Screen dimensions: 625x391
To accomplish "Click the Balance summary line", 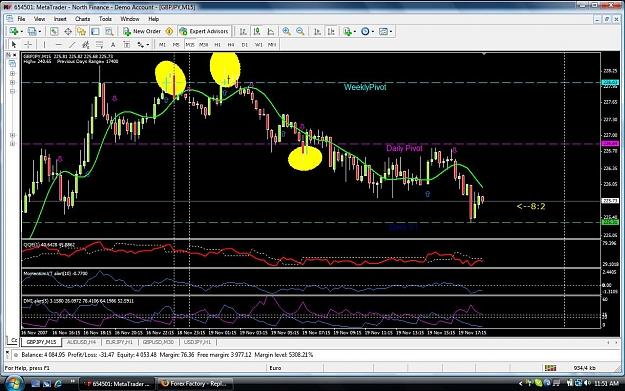I will pyautogui.click(x=167, y=355).
